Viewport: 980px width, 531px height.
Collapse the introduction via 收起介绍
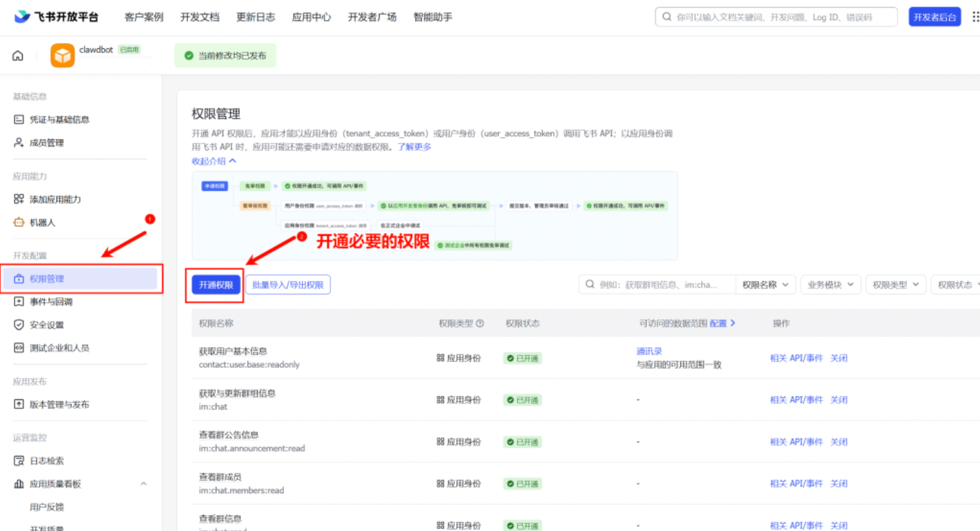pos(209,161)
